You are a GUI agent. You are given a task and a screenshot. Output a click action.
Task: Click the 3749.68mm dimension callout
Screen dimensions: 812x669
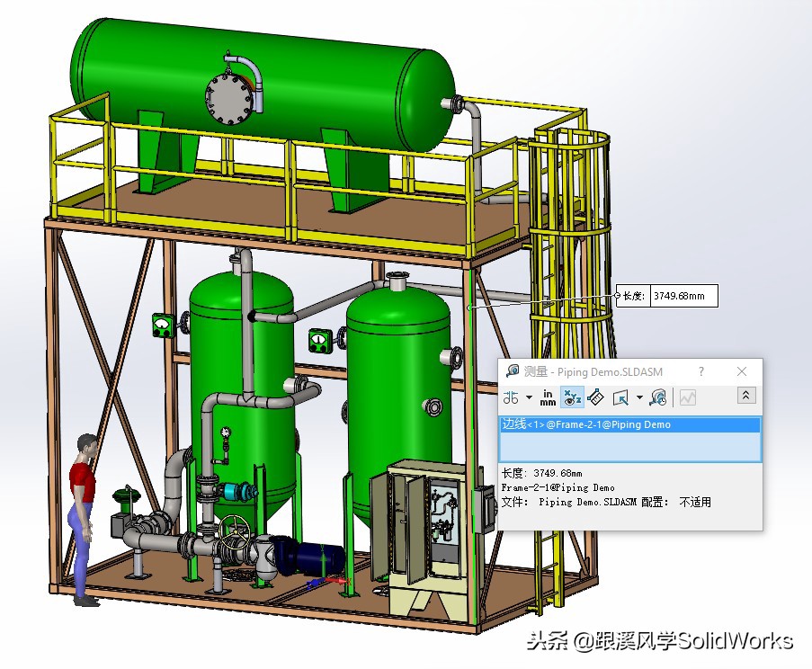coord(680,295)
